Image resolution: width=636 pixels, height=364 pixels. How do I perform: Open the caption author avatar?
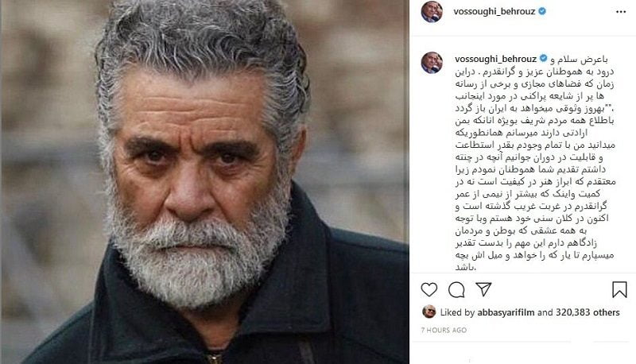[x=432, y=63]
